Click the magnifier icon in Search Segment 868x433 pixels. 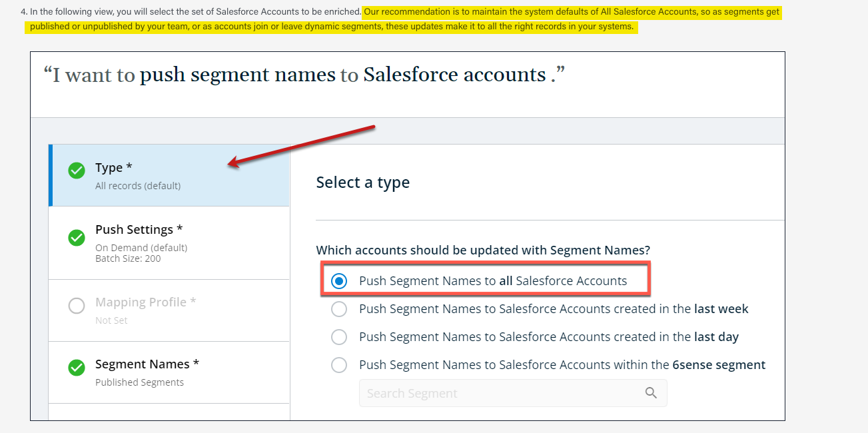click(651, 393)
